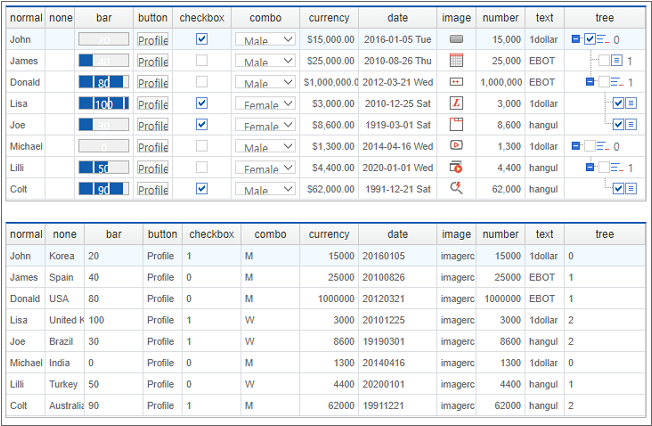Click the image icon in John's row

[456, 39]
